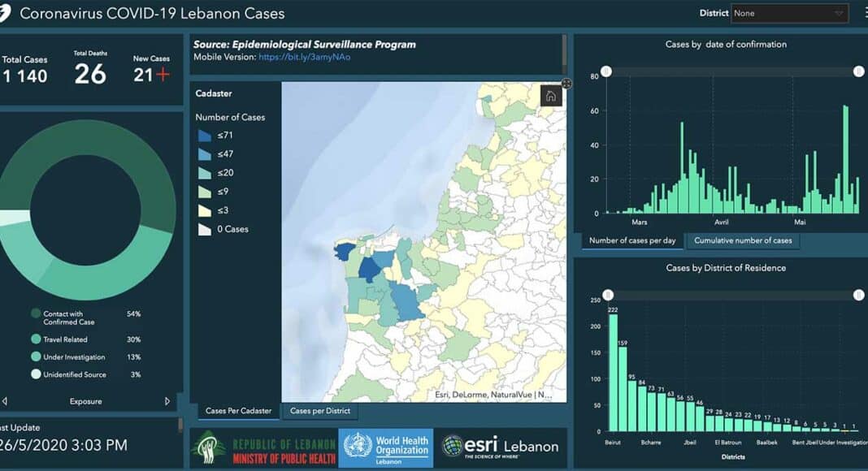
Task: Click the Beirut bar labeled 222
Action: [x=613, y=372]
